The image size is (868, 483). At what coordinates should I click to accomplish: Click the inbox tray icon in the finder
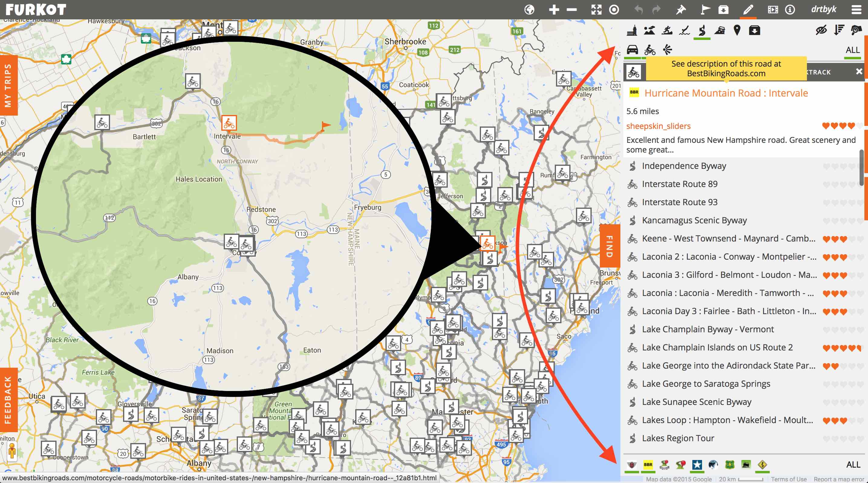[x=754, y=31]
